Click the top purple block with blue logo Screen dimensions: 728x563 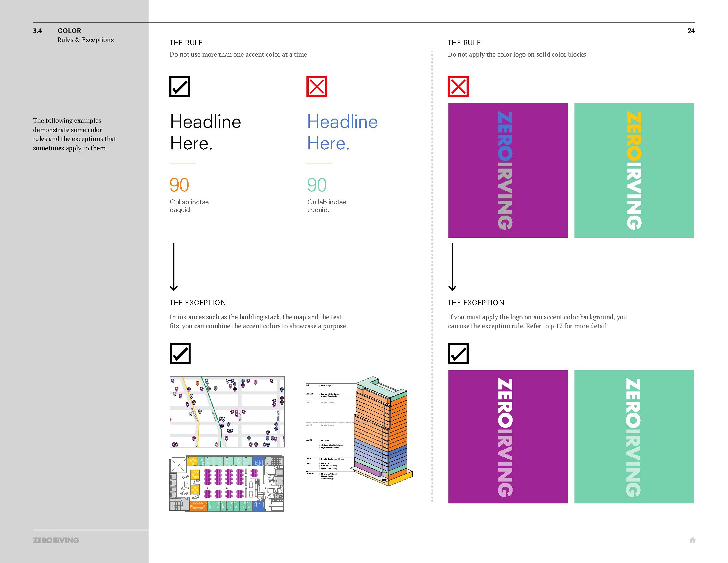click(508, 171)
